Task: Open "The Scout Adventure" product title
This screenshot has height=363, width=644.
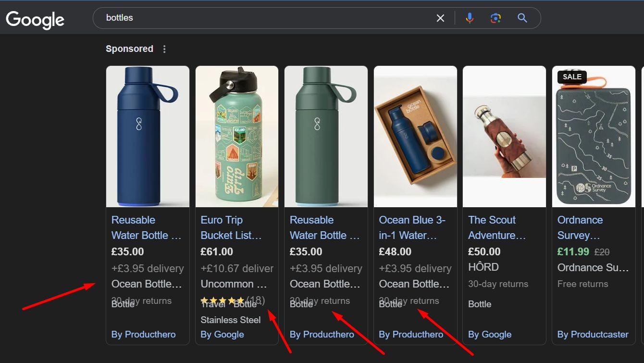Action: [497, 227]
